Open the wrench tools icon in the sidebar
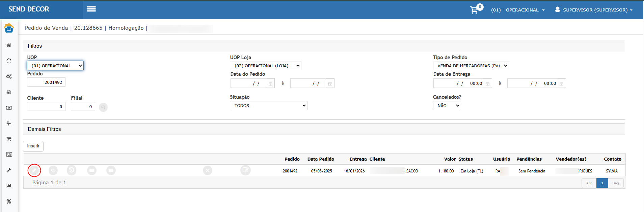 (x=9, y=170)
